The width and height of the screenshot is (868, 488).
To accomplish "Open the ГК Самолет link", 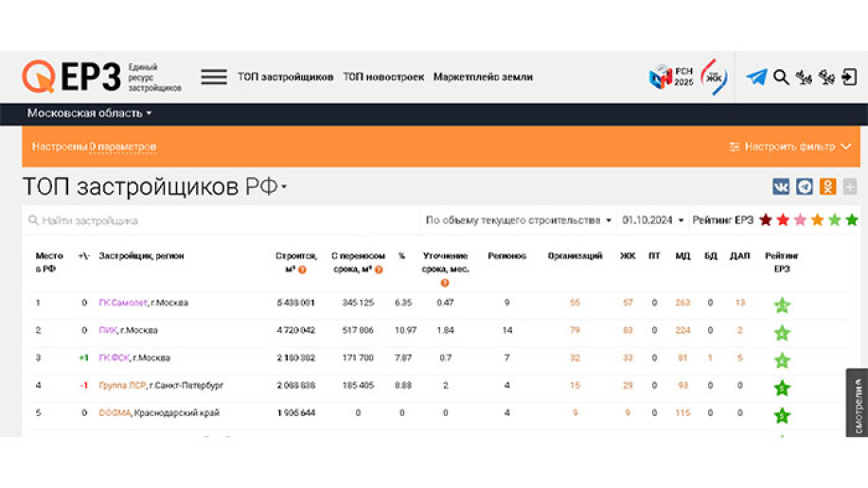I will coord(123,303).
